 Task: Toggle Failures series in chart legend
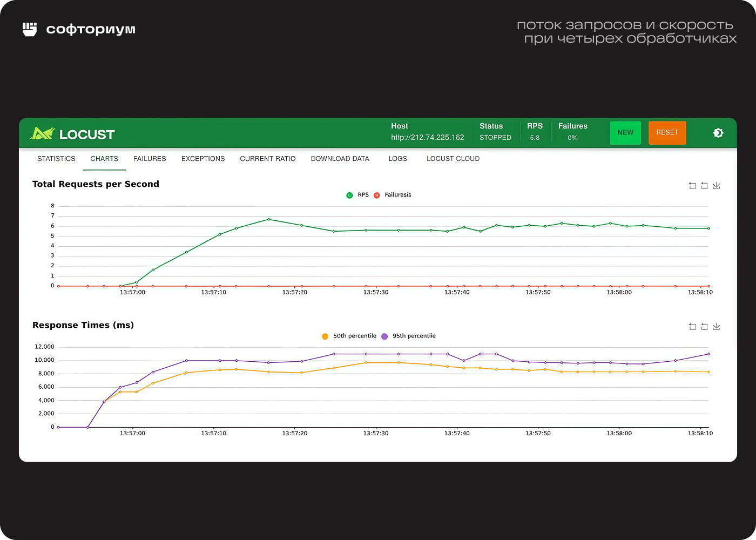click(x=393, y=195)
